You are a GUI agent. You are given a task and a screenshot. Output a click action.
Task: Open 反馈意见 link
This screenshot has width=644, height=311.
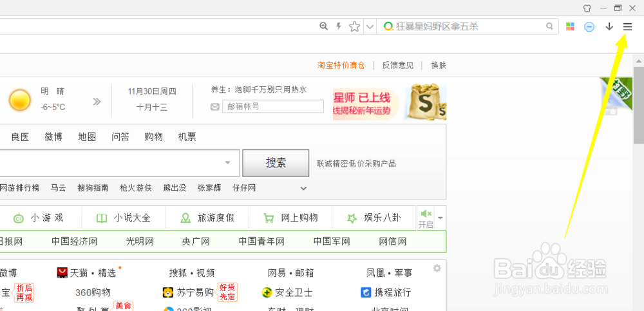click(398, 65)
